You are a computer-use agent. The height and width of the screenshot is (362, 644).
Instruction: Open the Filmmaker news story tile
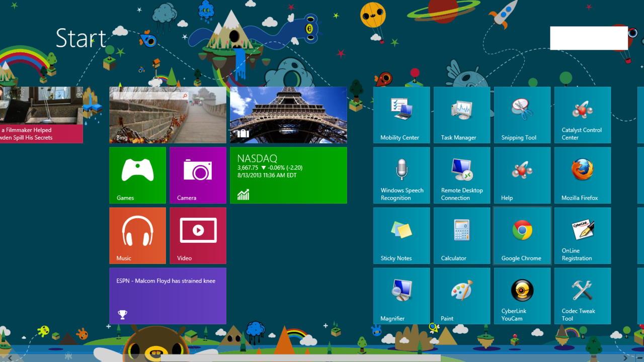pyautogui.click(x=41, y=115)
